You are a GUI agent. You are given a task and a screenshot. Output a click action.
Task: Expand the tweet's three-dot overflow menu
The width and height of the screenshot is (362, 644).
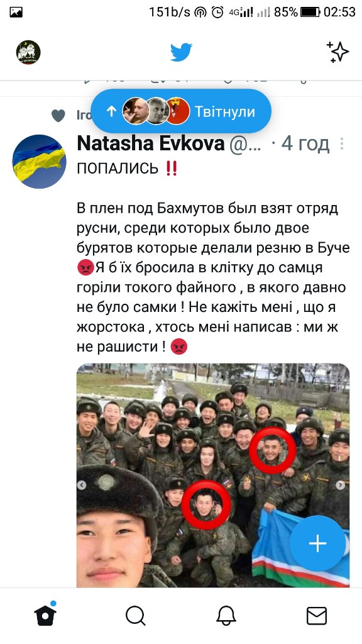point(342,144)
